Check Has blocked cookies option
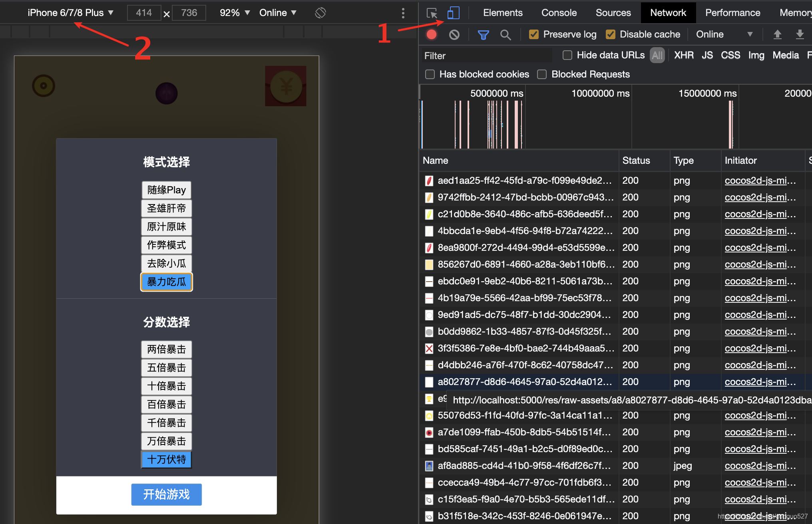 [430, 74]
